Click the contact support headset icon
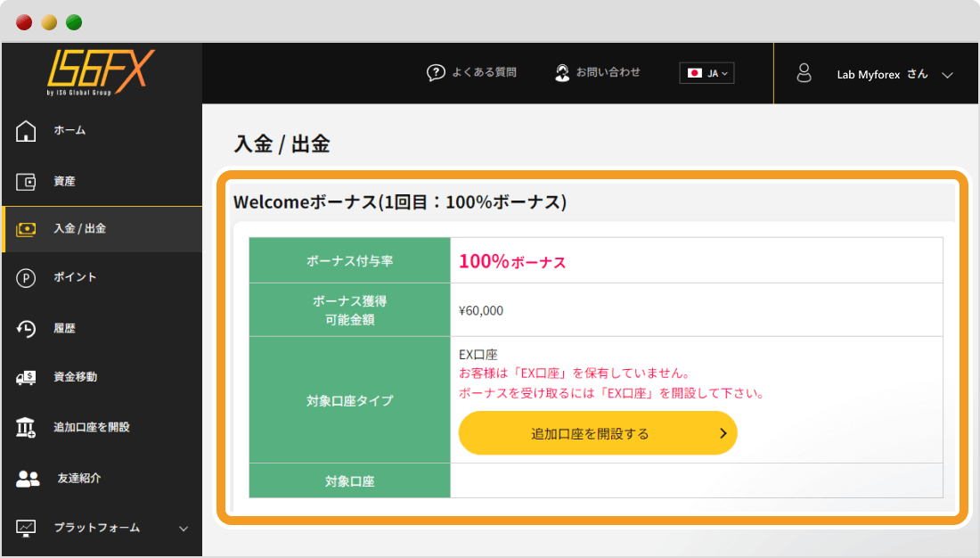Image resolution: width=980 pixels, height=558 pixels. (562, 72)
